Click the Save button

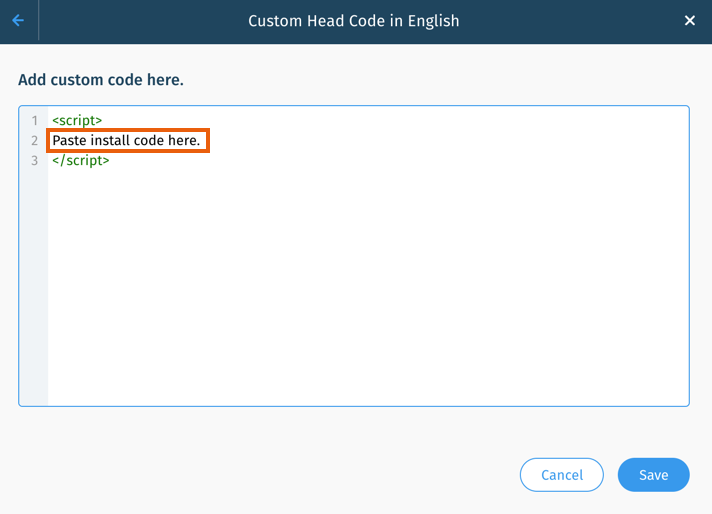[x=653, y=474]
